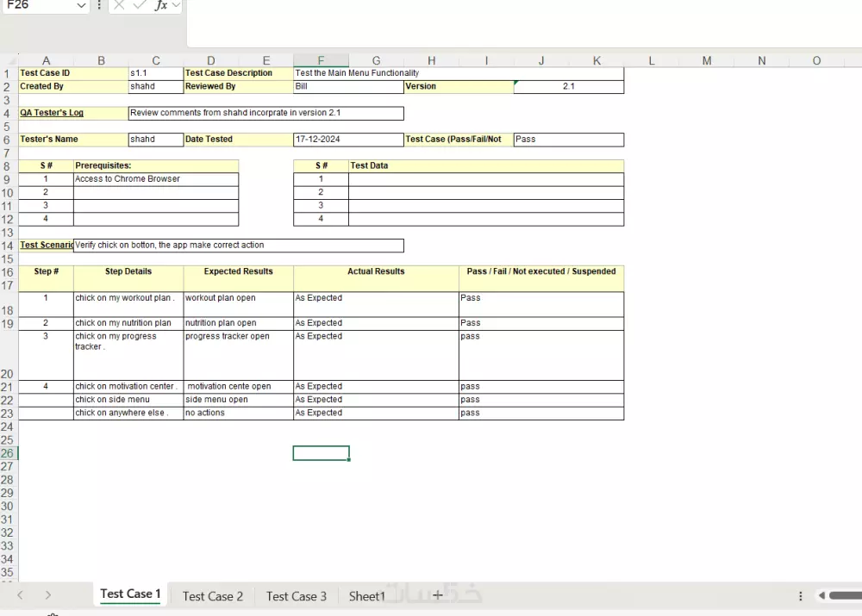Select 'pass' result in row 22
862x616 pixels.
pyautogui.click(x=541, y=400)
